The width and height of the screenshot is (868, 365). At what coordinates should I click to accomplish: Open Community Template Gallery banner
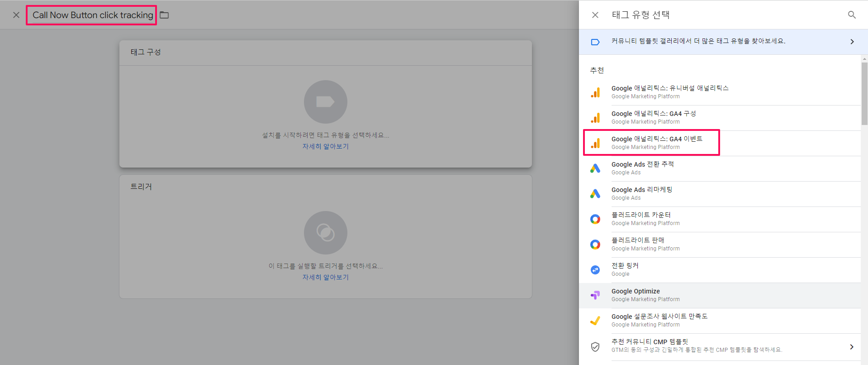point(723,42)
